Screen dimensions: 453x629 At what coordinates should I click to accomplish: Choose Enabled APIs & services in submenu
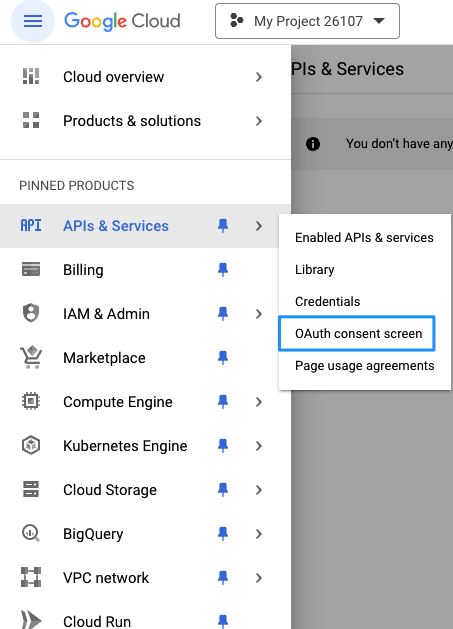(364, 237)
